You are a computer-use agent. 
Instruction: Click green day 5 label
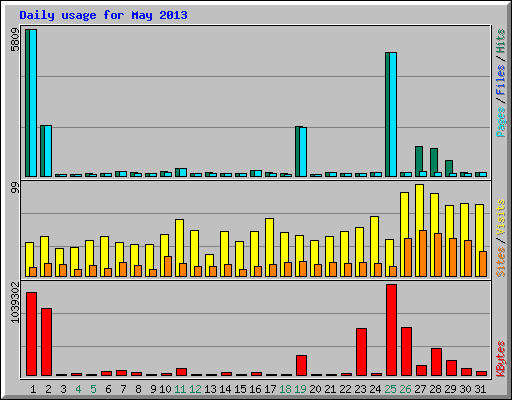(93, 389)
